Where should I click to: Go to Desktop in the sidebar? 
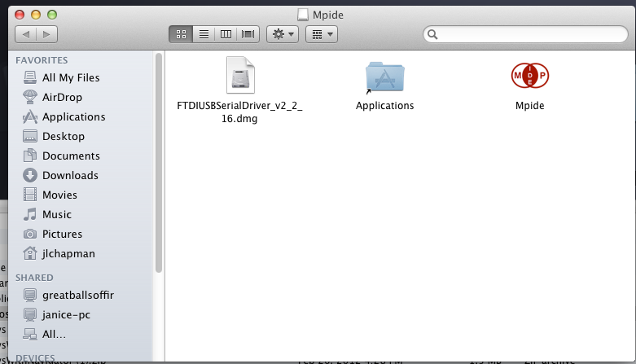click(64, 136)
